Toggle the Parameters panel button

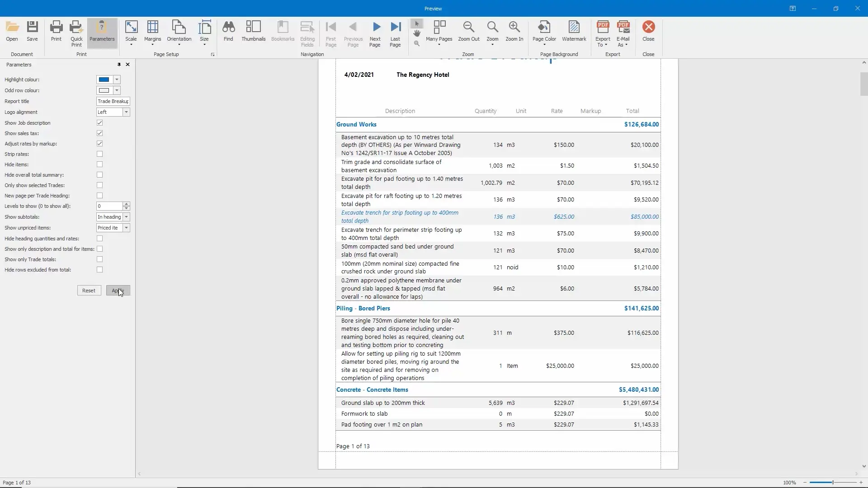pos(102,31)
